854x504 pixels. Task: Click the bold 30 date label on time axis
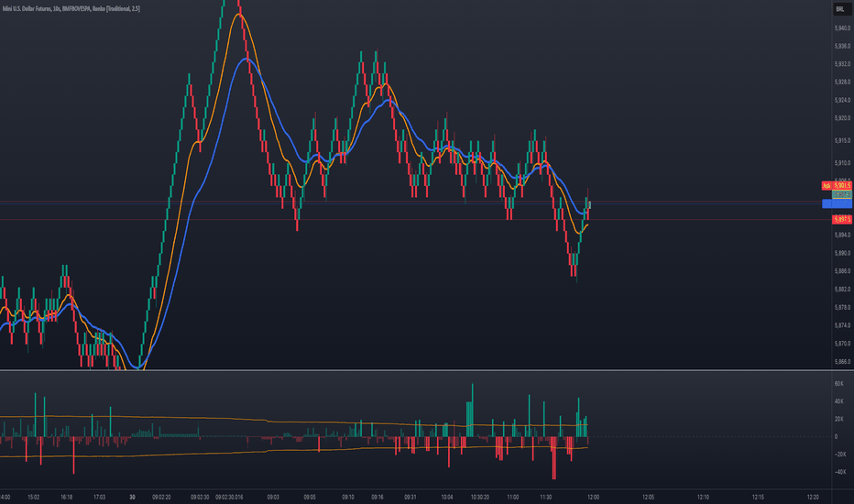(x=132, y=497)
